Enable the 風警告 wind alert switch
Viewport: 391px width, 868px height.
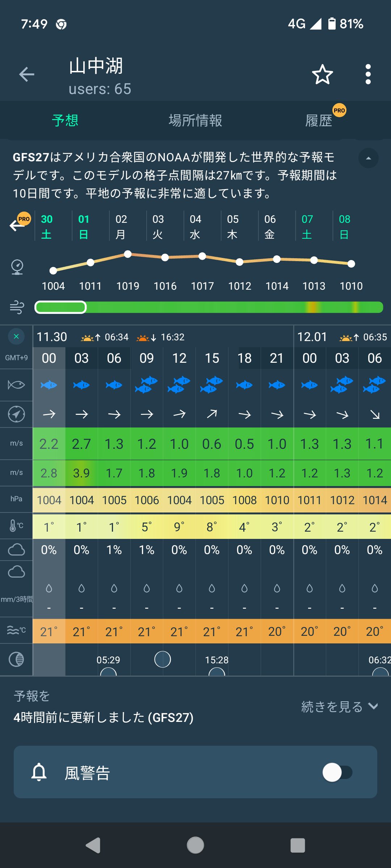pos(337,772)
